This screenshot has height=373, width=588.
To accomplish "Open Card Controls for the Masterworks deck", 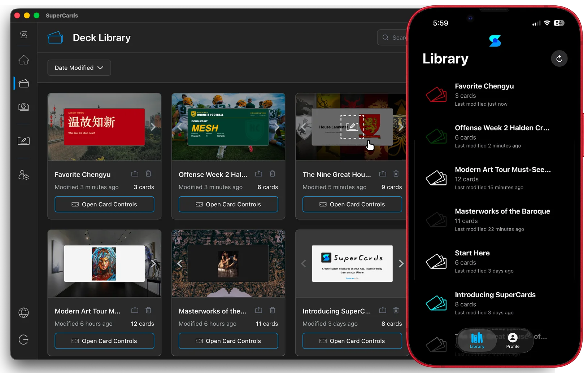I will [228, 341].
